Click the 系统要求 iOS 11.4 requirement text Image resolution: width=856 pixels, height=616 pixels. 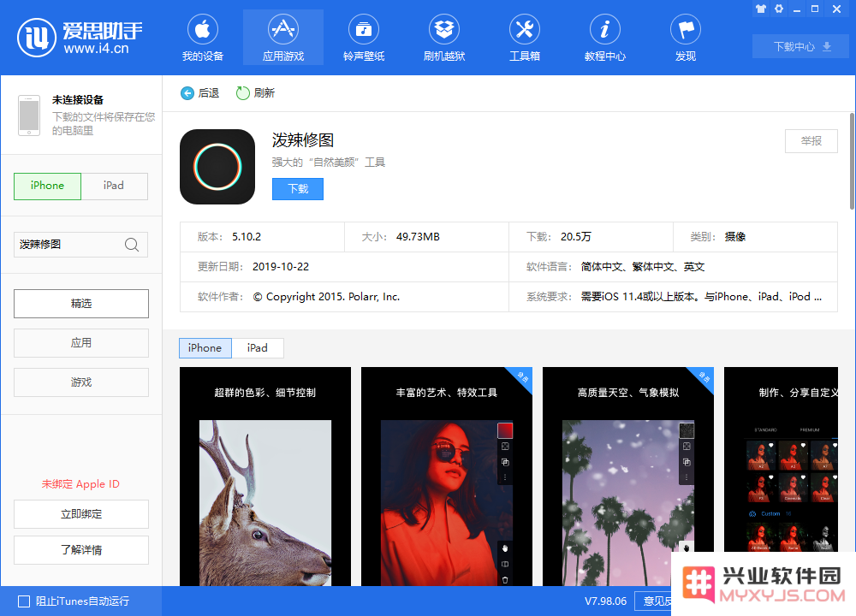(x=702, y=297)
